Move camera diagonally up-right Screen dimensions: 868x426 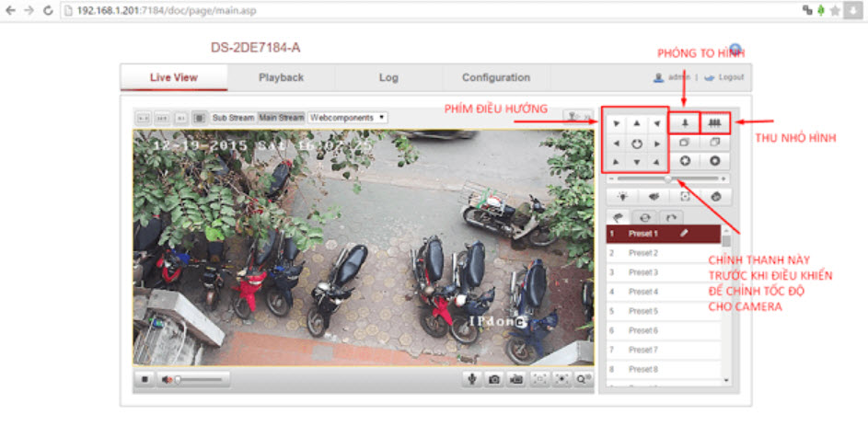pyautogui.click(x=657, y=124)
